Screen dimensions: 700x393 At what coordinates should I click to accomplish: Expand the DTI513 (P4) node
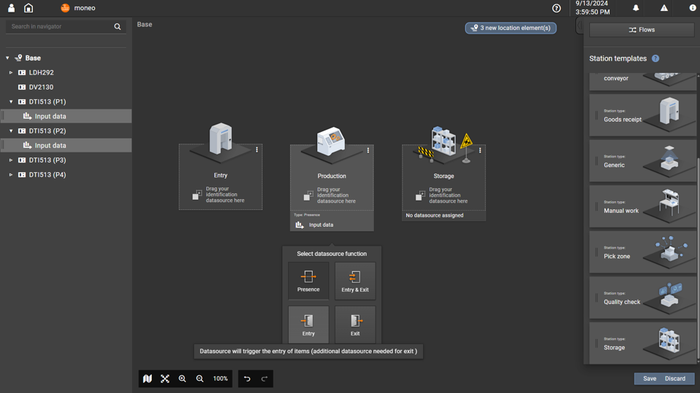(11, 175)
